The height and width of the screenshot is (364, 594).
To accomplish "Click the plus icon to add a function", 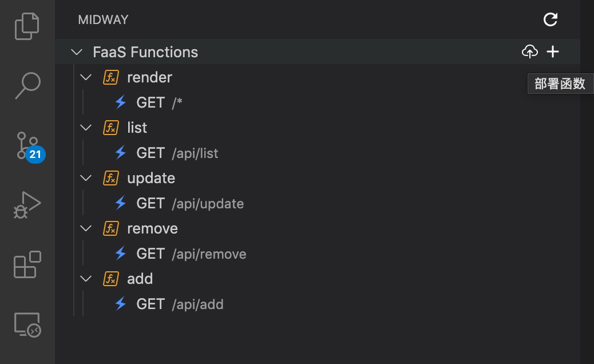I will tap(553, 52).
